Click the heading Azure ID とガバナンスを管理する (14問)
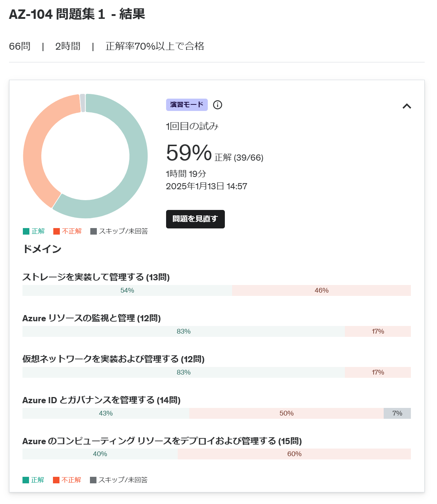Viewport: 437px width, 504px height. (x=102, y=400)
